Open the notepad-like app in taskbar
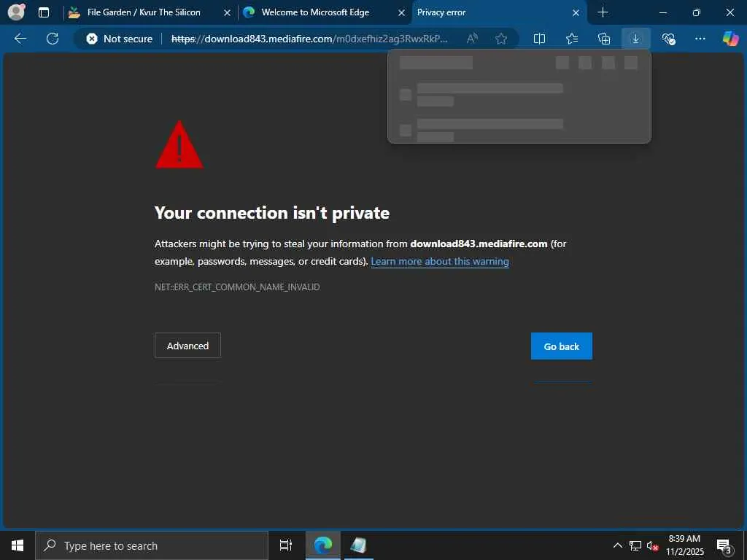Screen dimensions: 747x560 click(359, 545)
